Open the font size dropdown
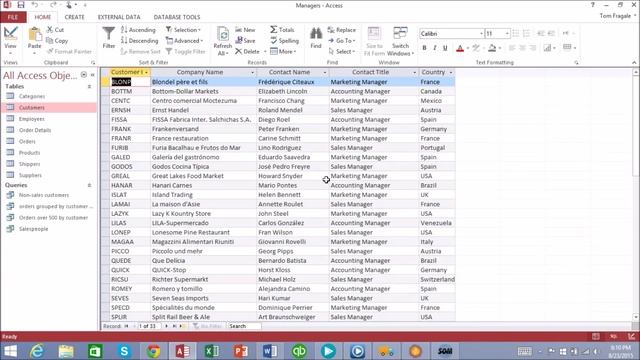The image size is (640, 360). (507, 33)
